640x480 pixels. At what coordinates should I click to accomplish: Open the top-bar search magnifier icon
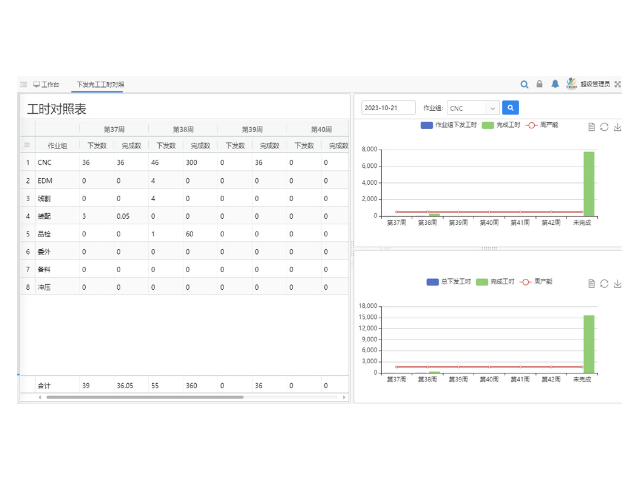(524, 85)
